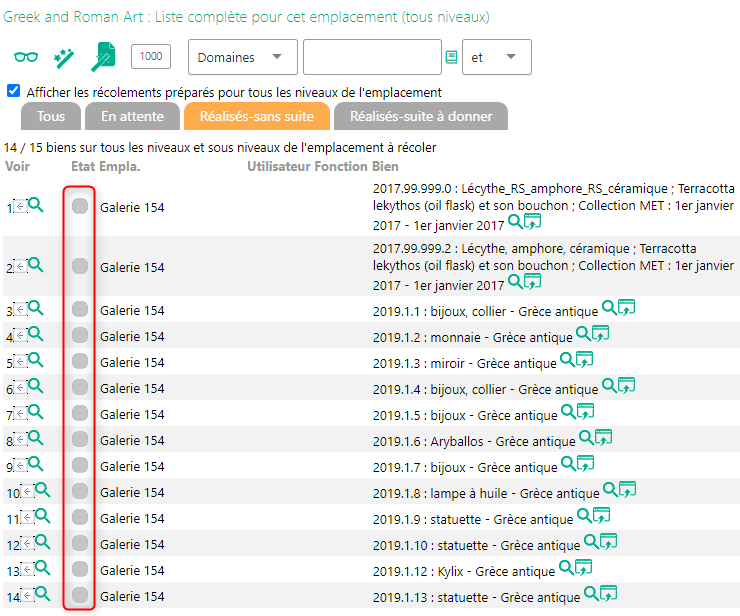Click the glasses view icon
The image size is (740, 616).
tap(26, 58)
